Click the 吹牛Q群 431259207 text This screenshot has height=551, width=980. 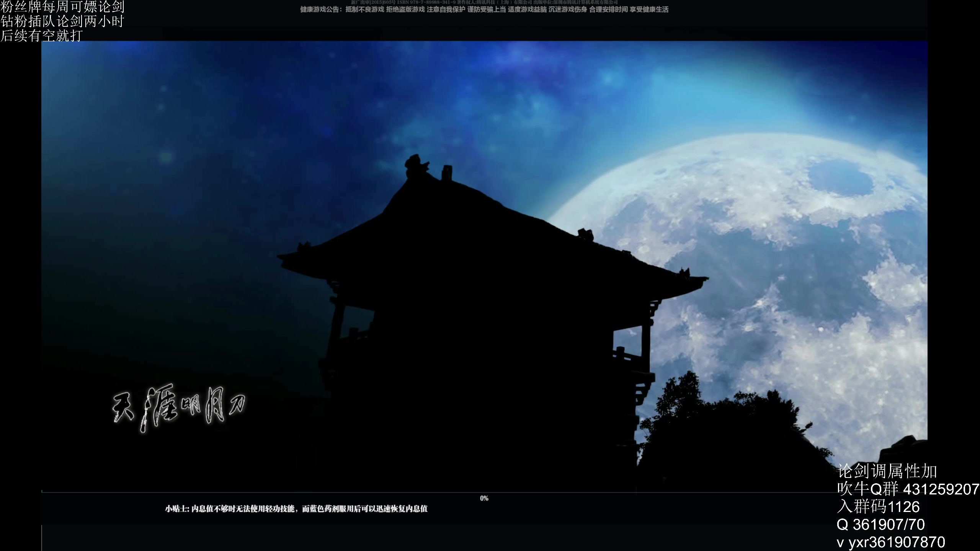pyautogui.click(x=908, y=489)
